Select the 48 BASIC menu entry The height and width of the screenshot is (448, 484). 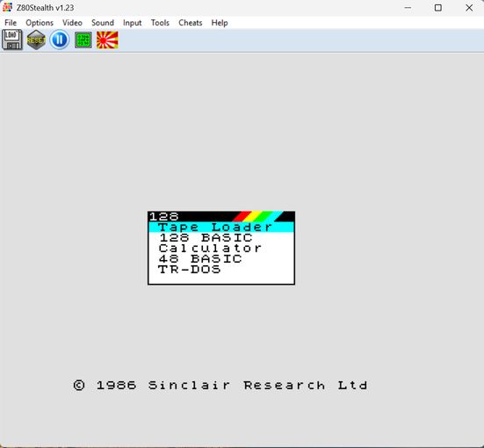coord(221,259)
